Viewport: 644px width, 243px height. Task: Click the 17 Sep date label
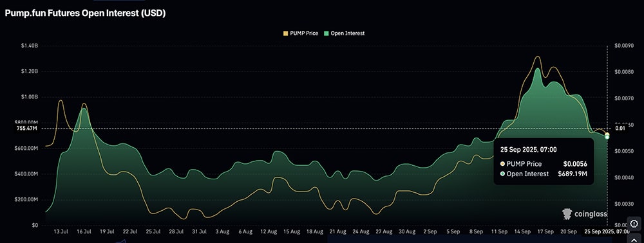(x=545, y=232)
